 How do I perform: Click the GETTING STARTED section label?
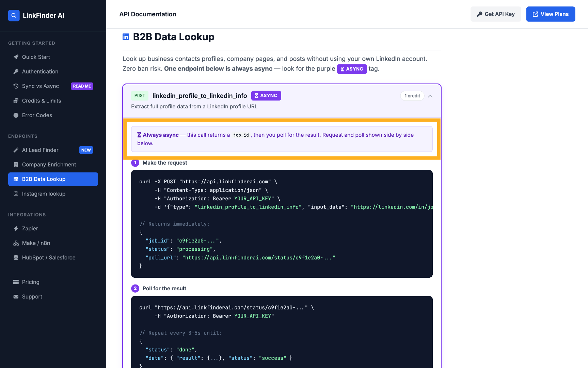(x=32, y=43)
